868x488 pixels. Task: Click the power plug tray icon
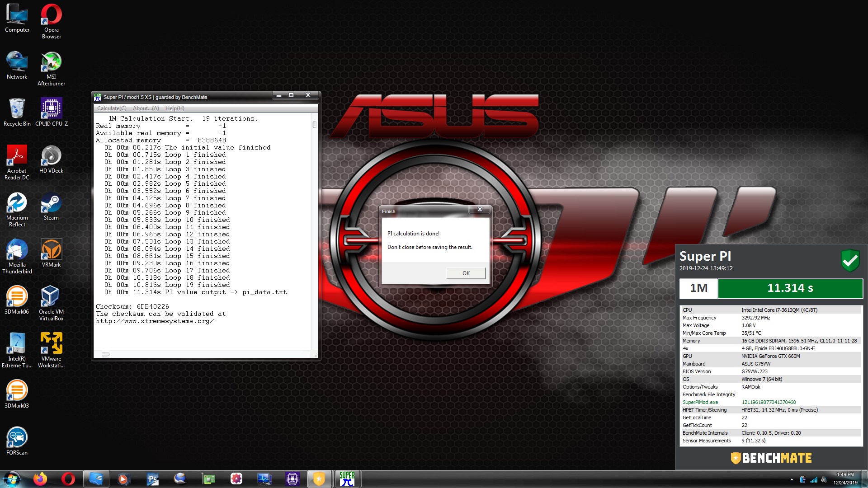coord(803,479)
